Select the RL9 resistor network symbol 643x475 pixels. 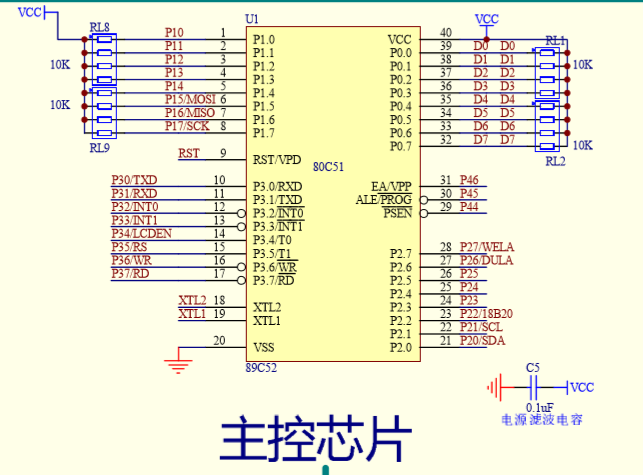[104, 113]
